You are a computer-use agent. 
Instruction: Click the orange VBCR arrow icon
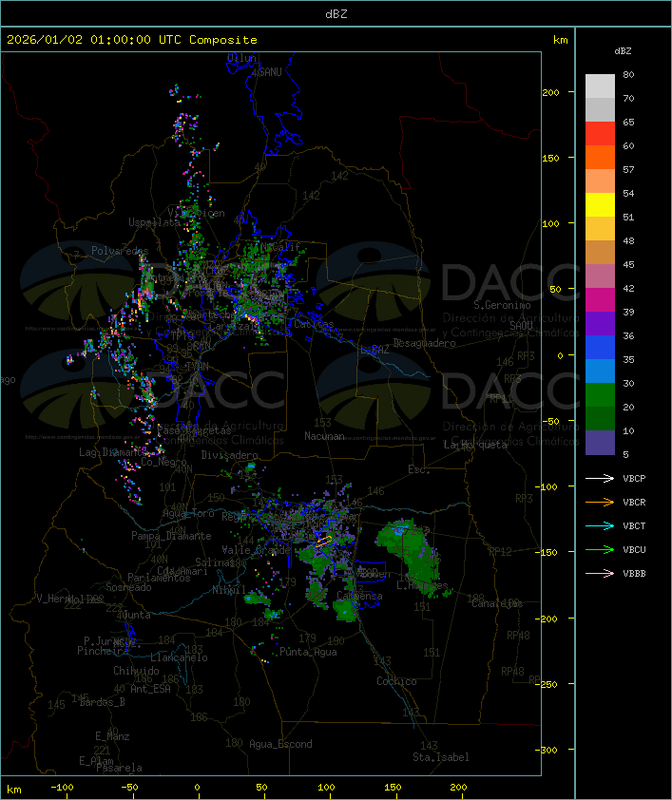[x=600, y=502]
